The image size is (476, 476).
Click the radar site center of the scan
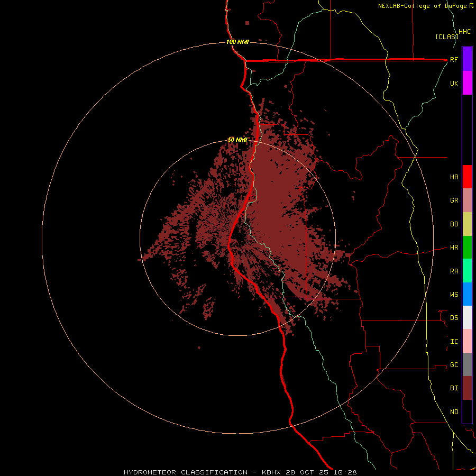[x=237, y=237]
